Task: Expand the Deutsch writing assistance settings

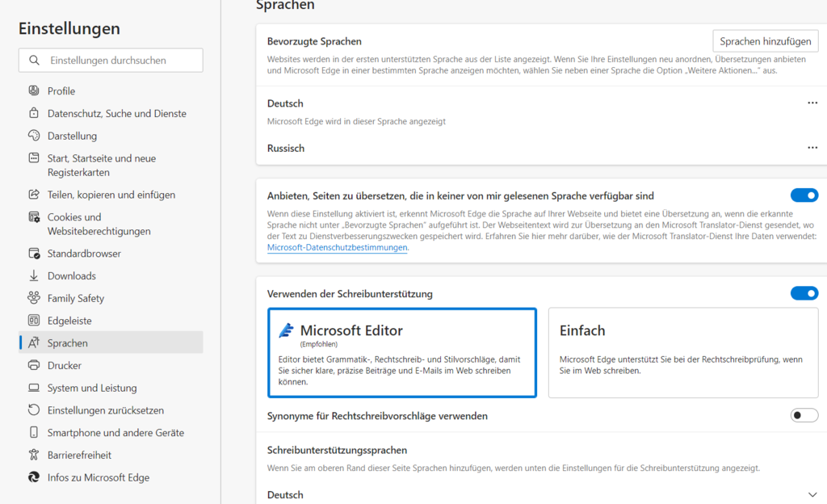Action: click(812, 494)
